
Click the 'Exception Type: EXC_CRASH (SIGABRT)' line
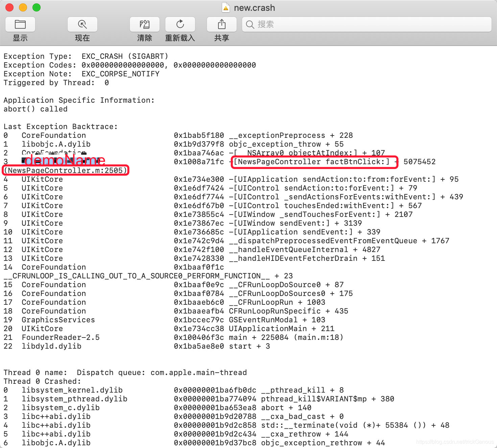(86, 56)
